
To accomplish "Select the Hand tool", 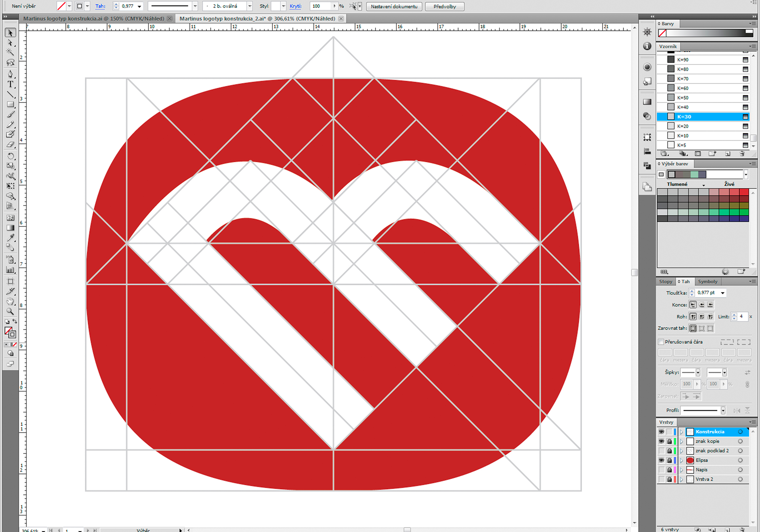I will (10, 301).
